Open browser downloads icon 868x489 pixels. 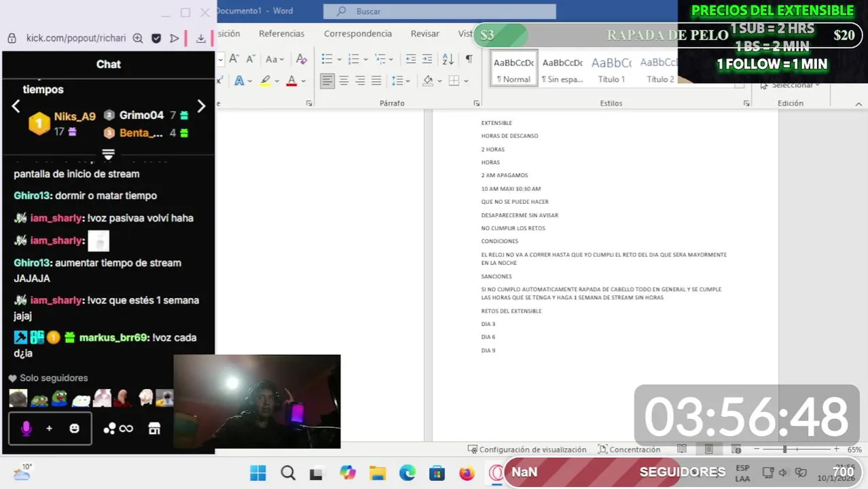coord(201,39)
